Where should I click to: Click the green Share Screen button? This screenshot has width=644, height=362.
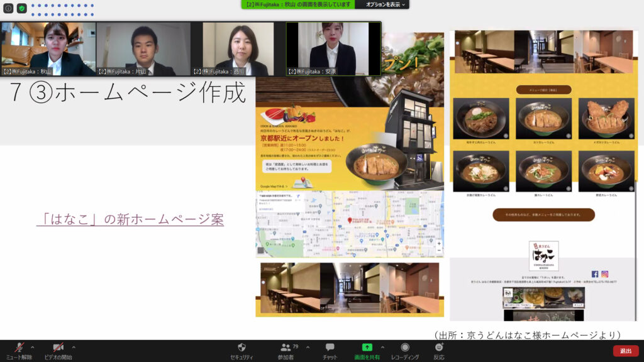367,351
